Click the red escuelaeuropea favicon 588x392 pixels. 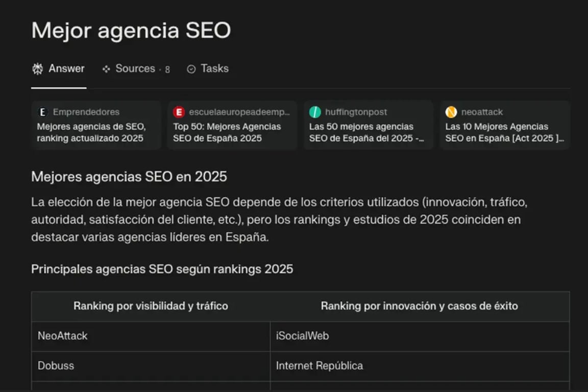tap(179, 112)
